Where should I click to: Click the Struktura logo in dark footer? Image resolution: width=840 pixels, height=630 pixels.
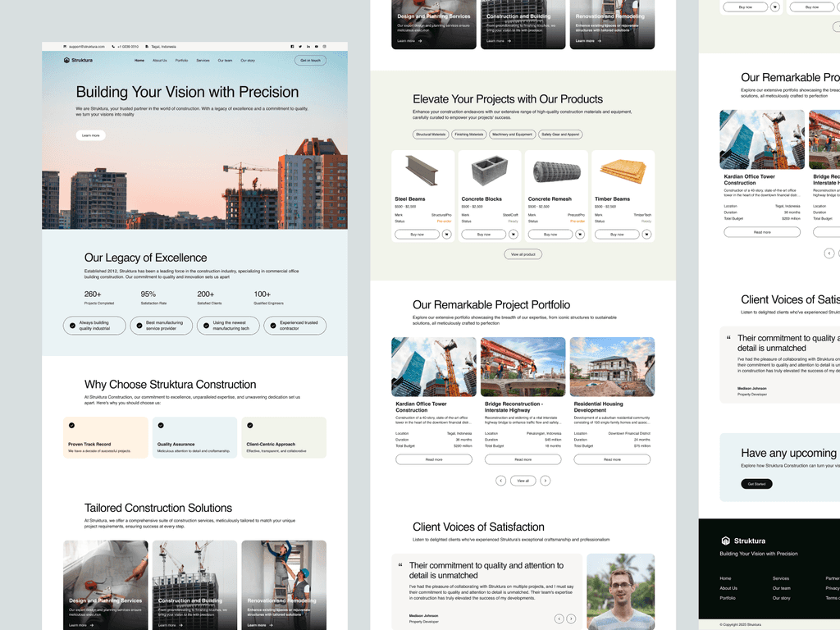pos(743,541)
